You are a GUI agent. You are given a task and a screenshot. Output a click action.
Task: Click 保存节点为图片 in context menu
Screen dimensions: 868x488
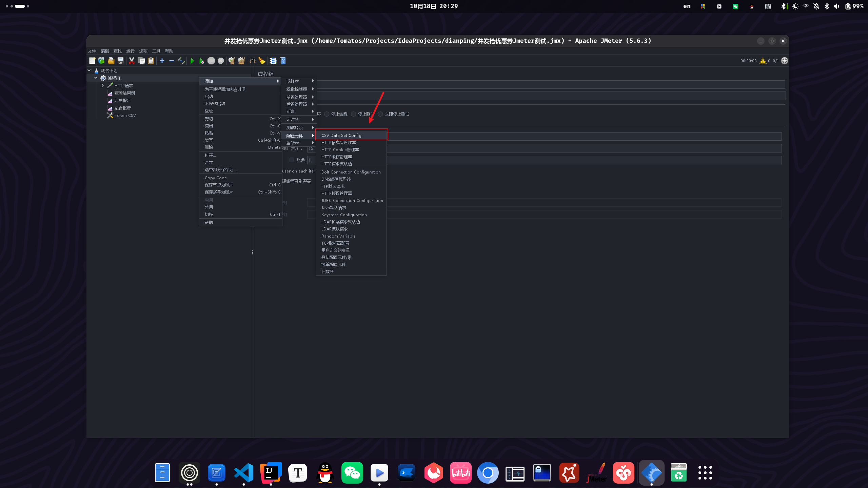[x=219, y=185]
